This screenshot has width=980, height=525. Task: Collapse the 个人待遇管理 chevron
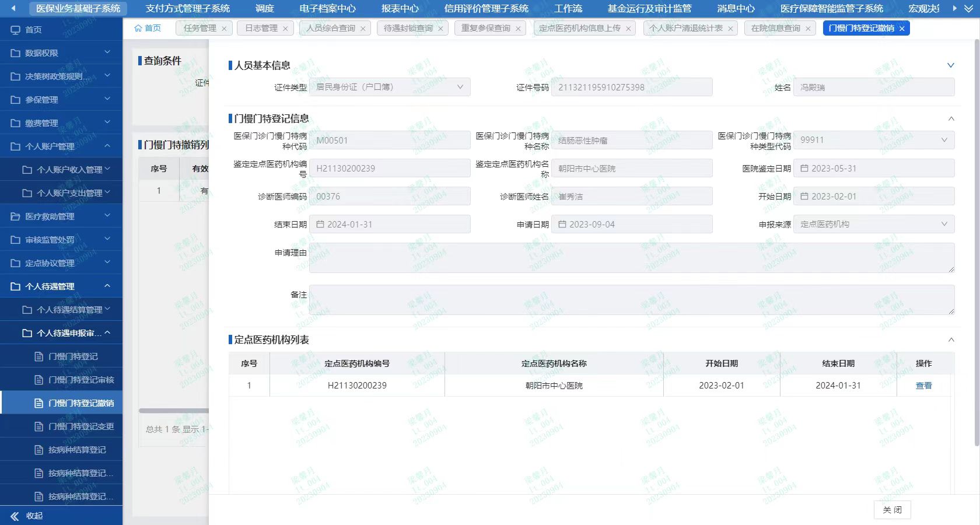point(107,285)
